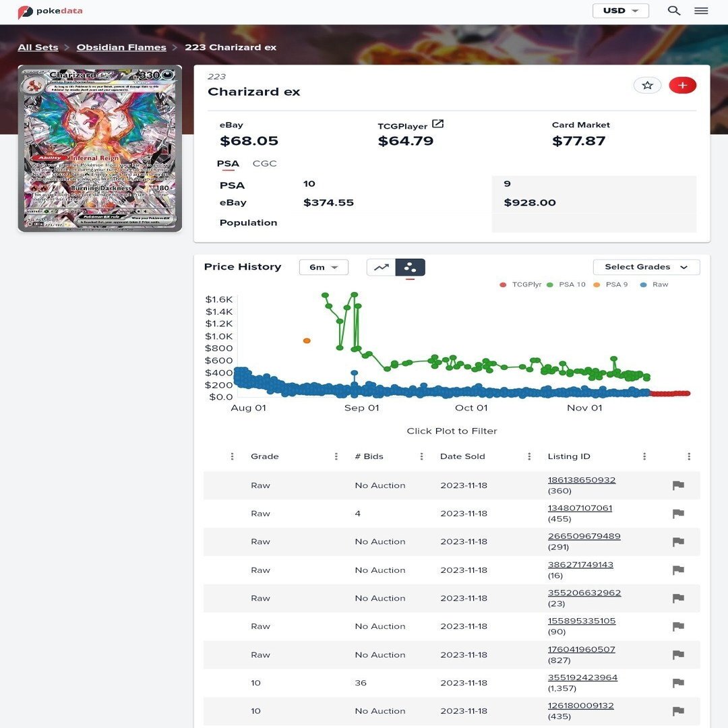Viewport: 728px width, 728px height.
Task: Sort by Date Sold column header
Action: (x=462, y=456)
